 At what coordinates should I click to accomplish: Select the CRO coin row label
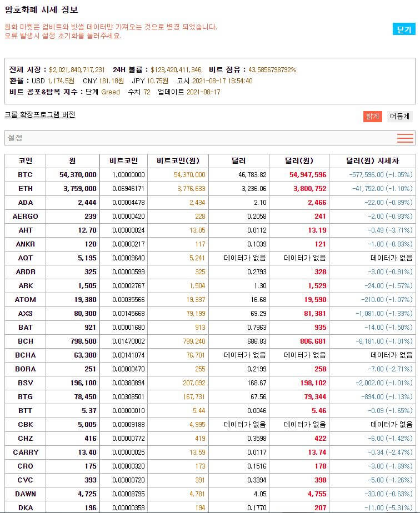coord(25,466)
